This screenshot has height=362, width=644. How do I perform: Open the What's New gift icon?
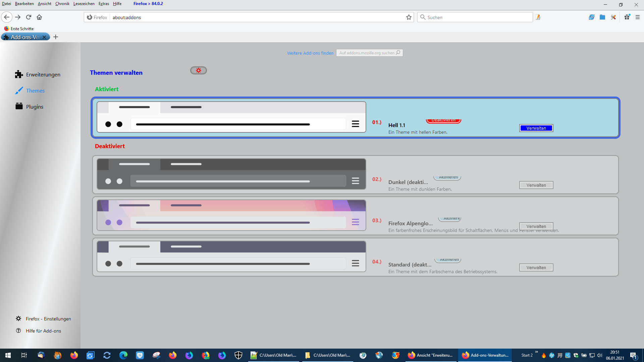tap(627, 17)
